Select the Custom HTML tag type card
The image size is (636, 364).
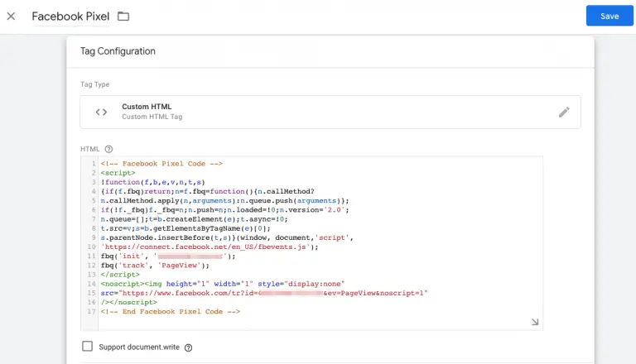330,112
